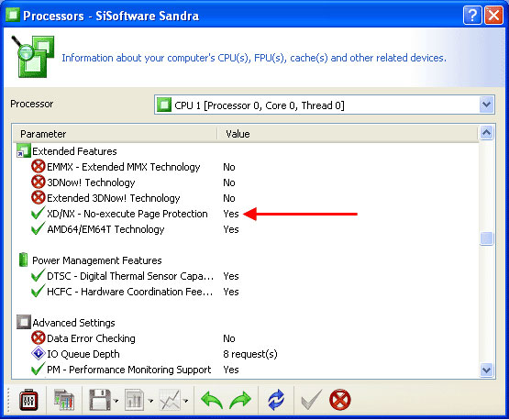This screenshot has height=420, width=509.
Task: Open the options sliders icon in bottom toolbar
Action: (28, 400)
